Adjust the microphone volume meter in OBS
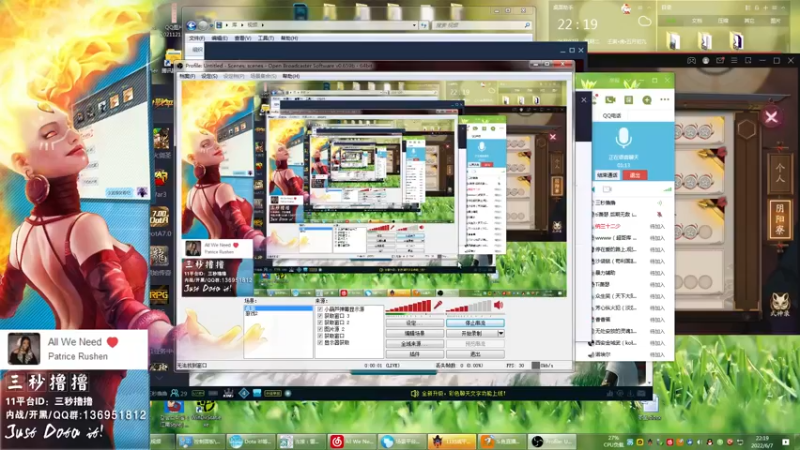 (x=408, y=306)
